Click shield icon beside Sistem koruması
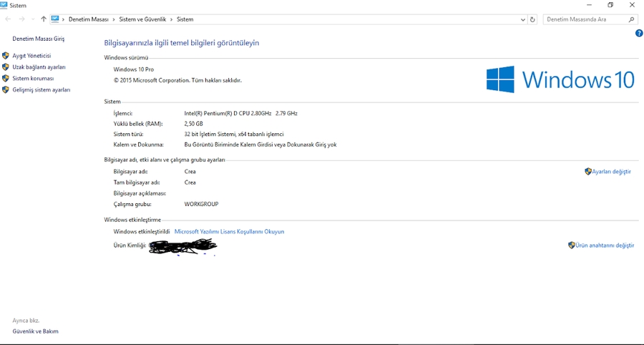The height and width of the screenshot is (345, 644). click(x=5, y=78)
